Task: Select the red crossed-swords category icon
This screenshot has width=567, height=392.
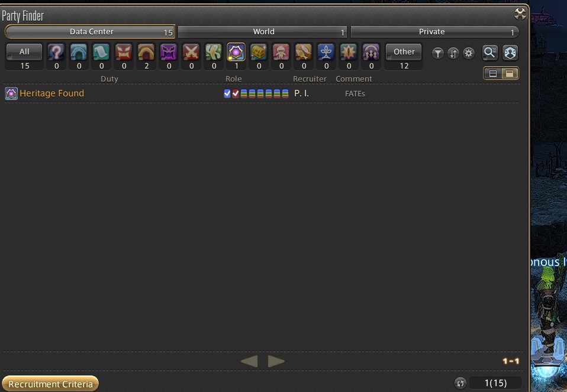Action: coord(191,53)
